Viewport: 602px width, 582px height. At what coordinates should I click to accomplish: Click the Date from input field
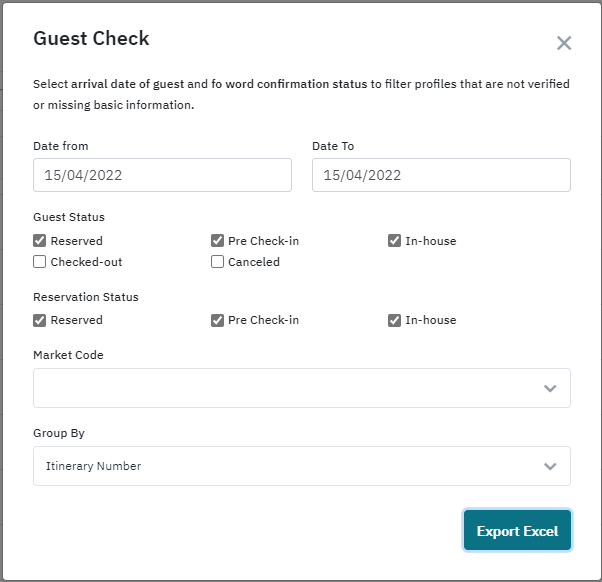tap(162, 175)
